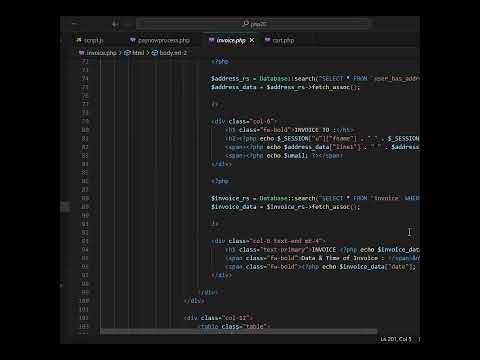
Task: Click line number 102 in gutter
Action: pos(84,318)
